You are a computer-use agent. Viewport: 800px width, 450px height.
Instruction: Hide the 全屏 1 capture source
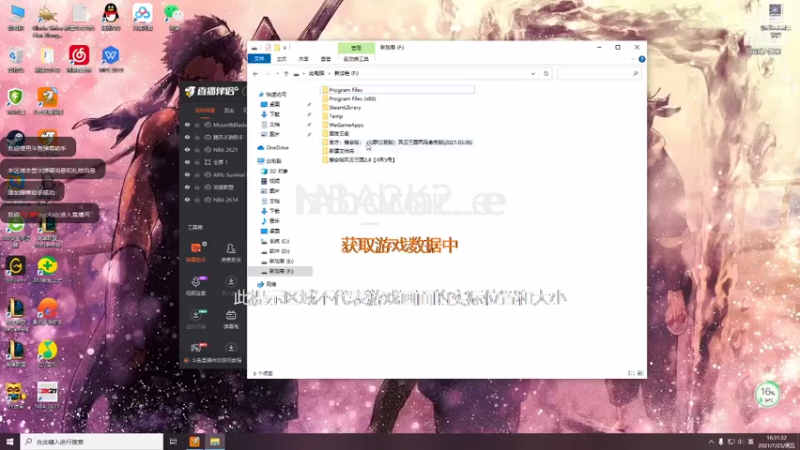click(x=187, y=162)
